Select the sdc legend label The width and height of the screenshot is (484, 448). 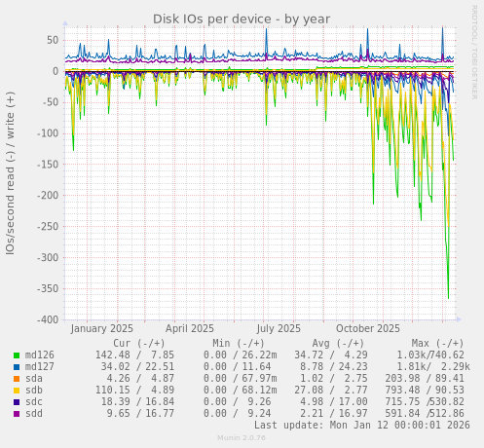34,402
